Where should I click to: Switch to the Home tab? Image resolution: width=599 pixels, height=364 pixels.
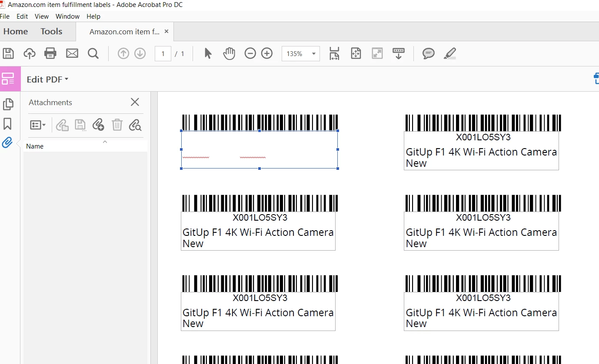point(16,31)
